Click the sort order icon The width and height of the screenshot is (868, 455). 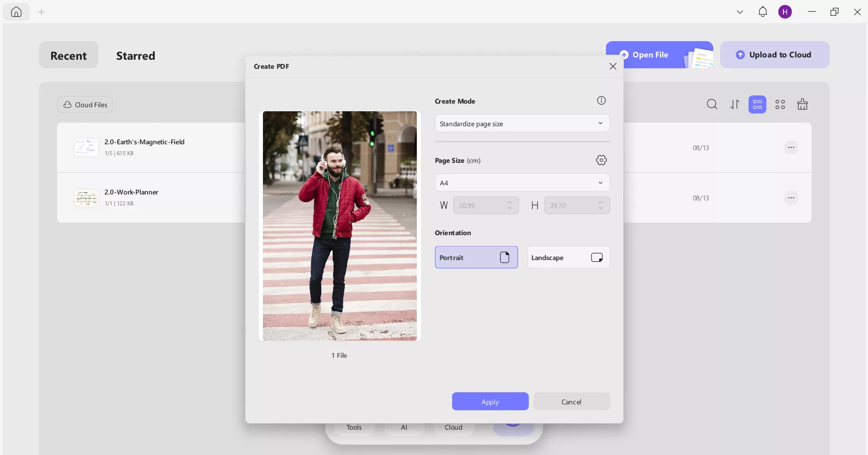click(x=735, y=104)
